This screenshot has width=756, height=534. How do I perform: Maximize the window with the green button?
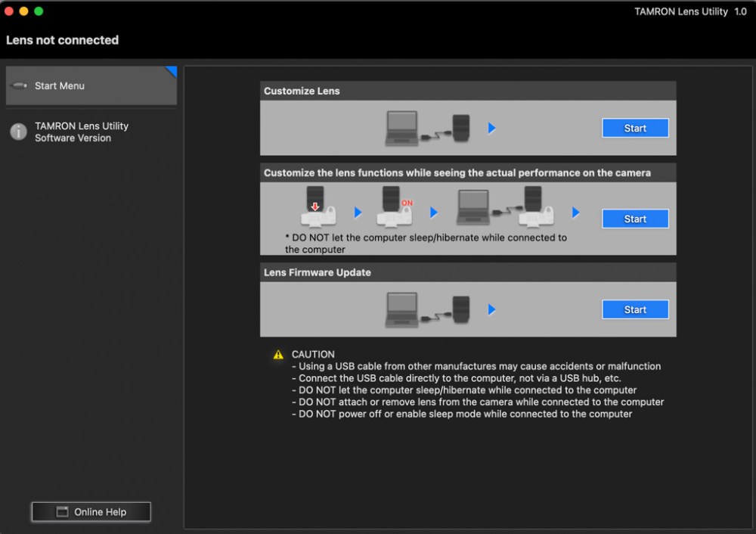(x=39, y=11)
